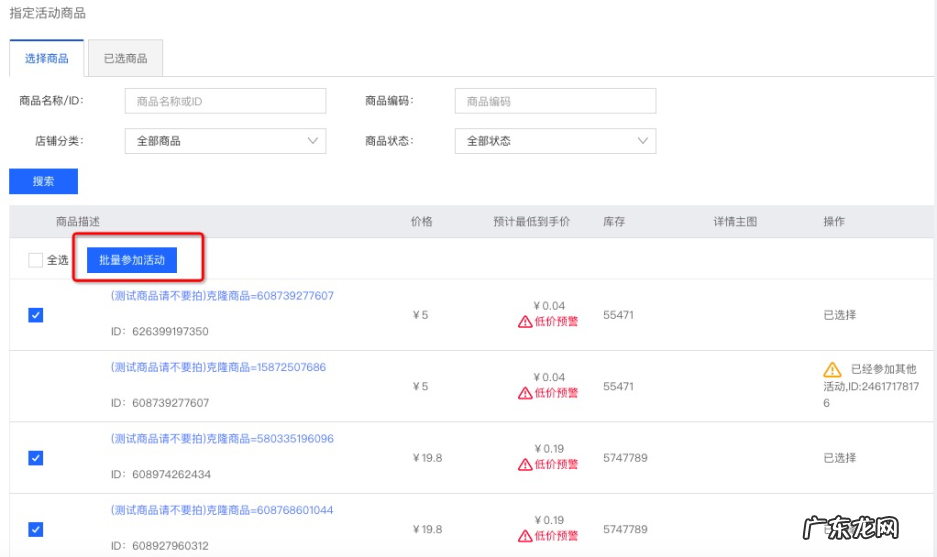
Task: Expand the 店铺分类 dropdown
Action: pyautogui.click(x=225, y=141)
